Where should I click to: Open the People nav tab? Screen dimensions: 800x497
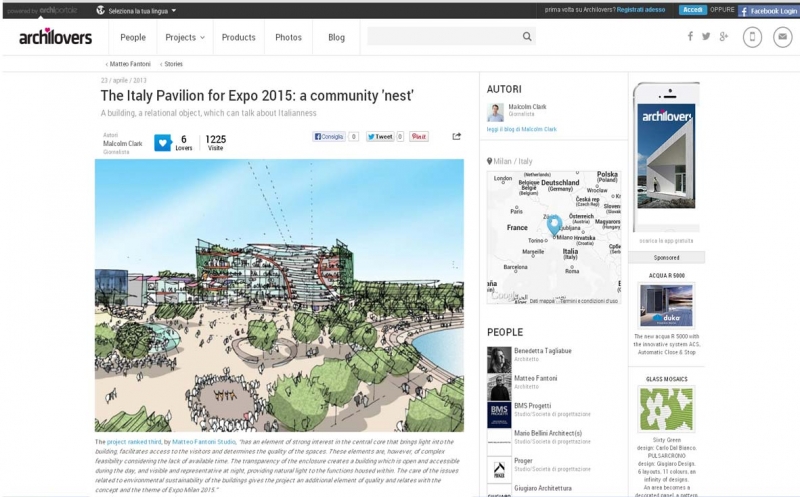pos(133,37)
